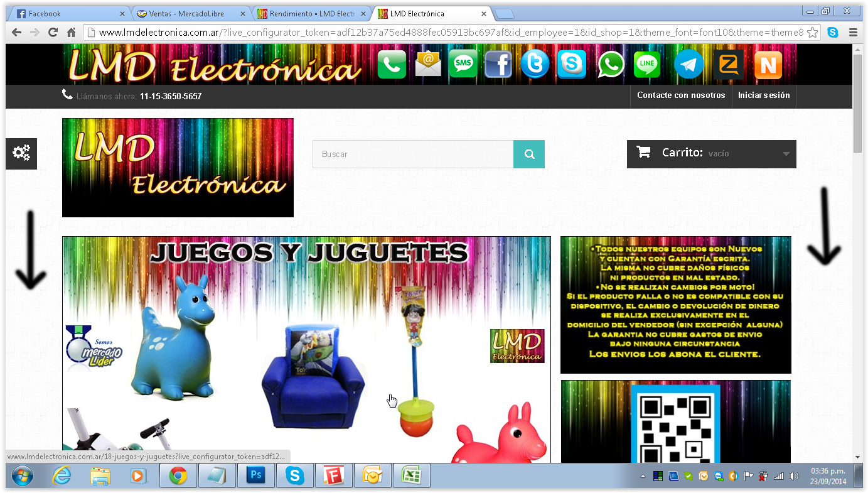The height and width of the screenshot is (493, 868).
Task: Open the live configurator gears panel
Action: click(x=21, y=153)
